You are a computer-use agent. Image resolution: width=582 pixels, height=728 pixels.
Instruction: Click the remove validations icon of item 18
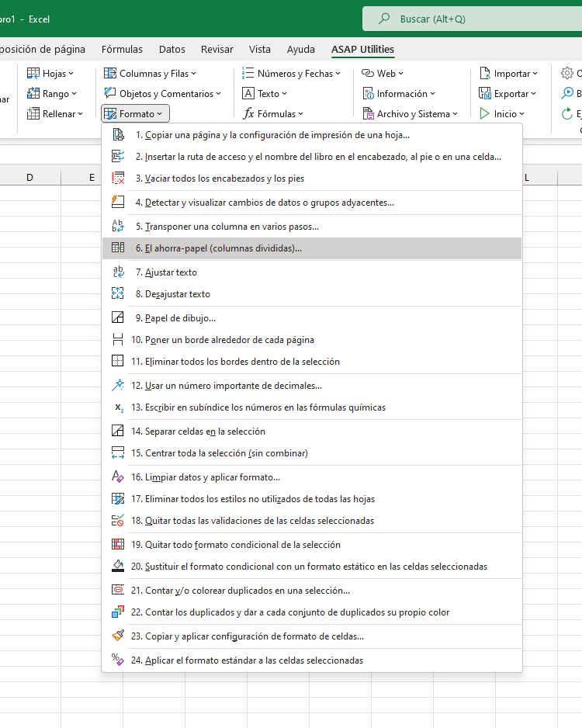(118, 521)
